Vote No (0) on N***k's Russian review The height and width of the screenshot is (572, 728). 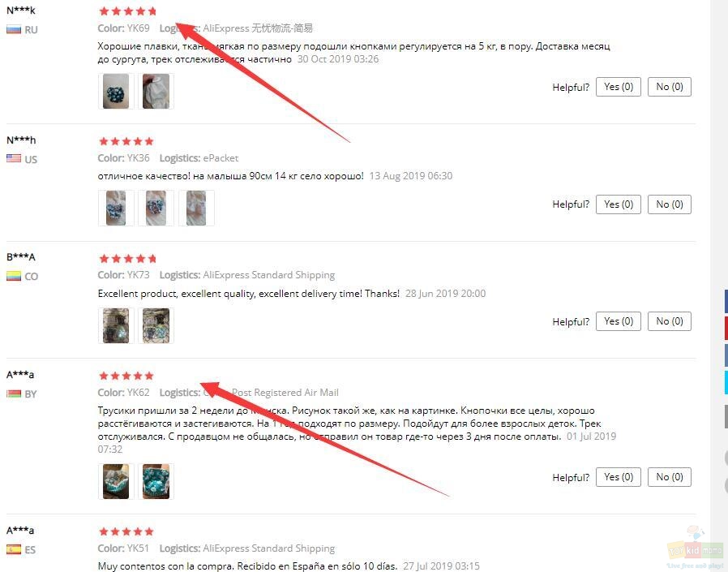coord(670,87)
